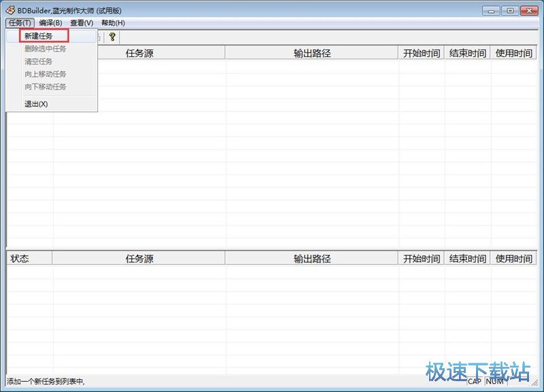
Task: Click the yellow question mark help icon
Action: tap(112, 37)
